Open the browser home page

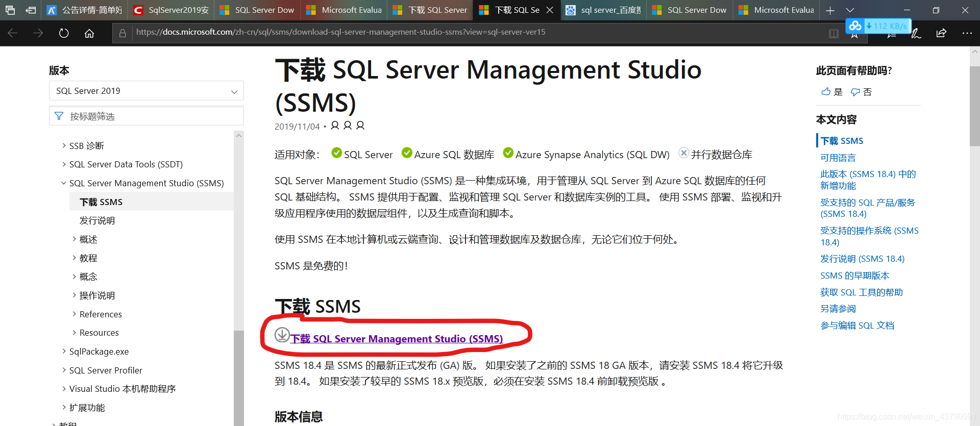click(x=89, y=33)
